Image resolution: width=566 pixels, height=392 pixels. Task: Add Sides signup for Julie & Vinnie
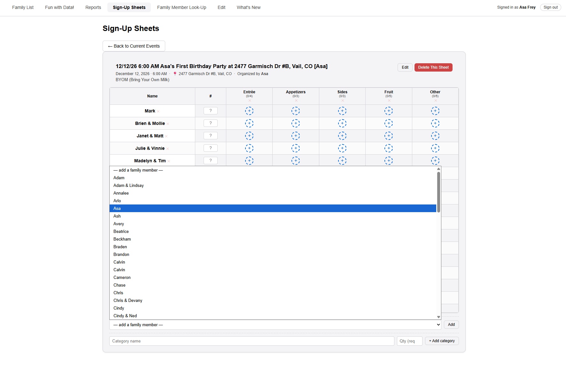click(x=342, y=148)
